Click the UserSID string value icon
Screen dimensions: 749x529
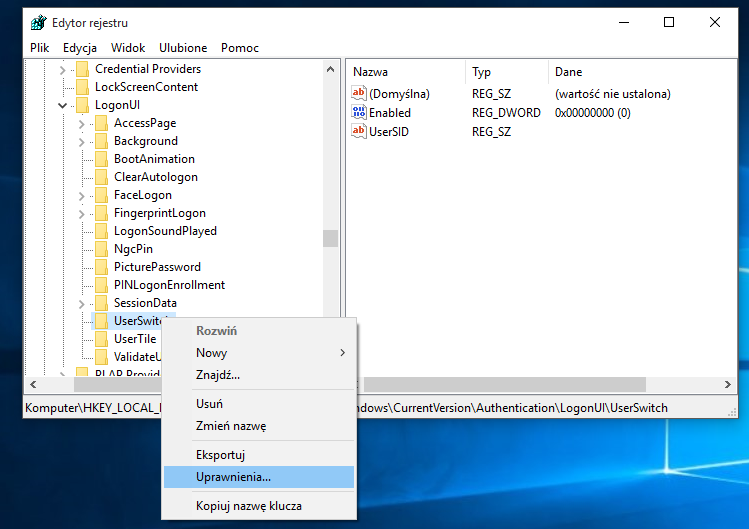(x=359, y=131)
